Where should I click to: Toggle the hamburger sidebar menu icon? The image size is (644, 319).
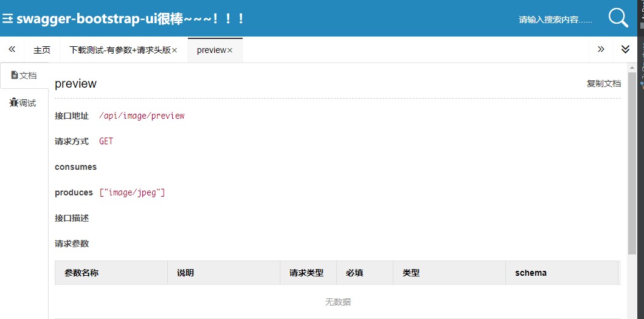7,19
